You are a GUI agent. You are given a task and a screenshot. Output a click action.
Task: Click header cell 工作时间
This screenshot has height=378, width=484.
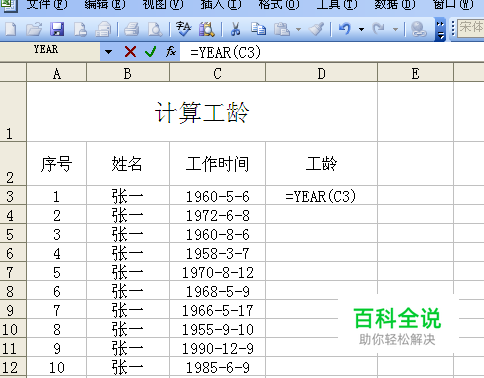[217, 164]
